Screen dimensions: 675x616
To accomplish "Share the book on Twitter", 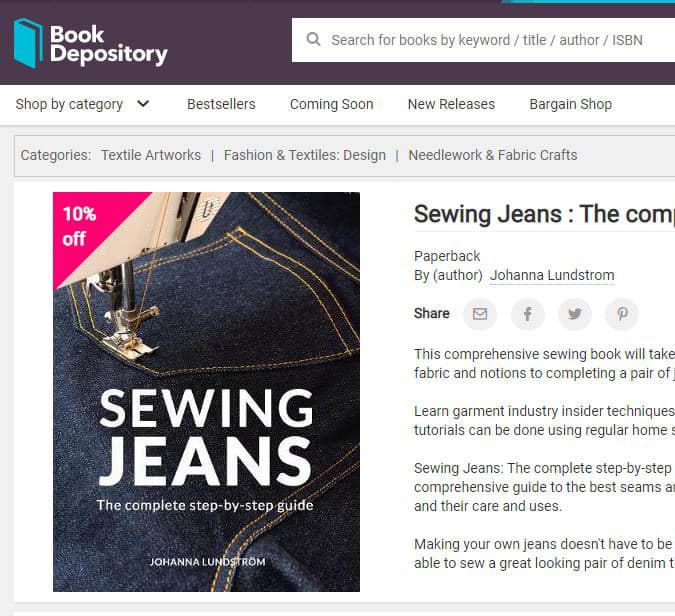I will pyautogui.click(x=574, y=314).
